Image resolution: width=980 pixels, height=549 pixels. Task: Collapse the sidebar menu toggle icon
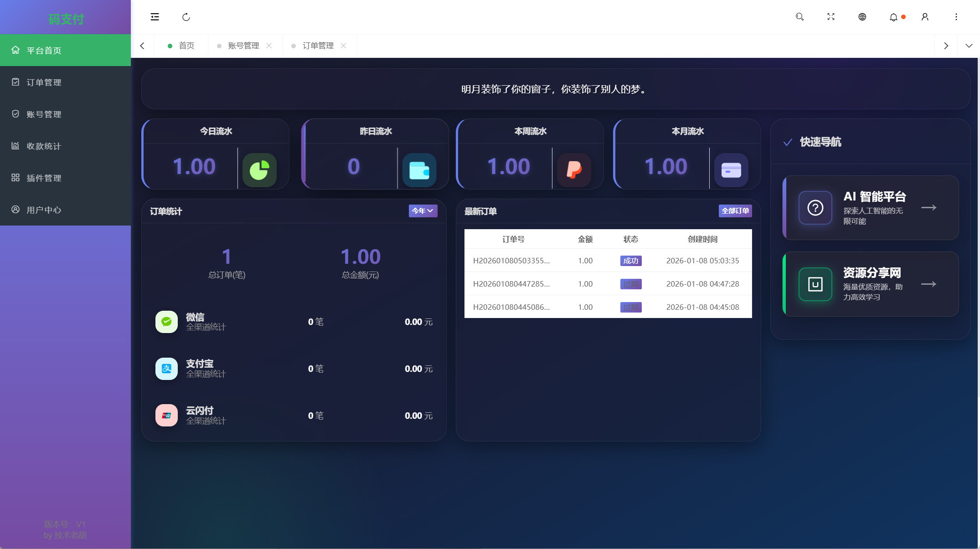[x=155, y=17]
